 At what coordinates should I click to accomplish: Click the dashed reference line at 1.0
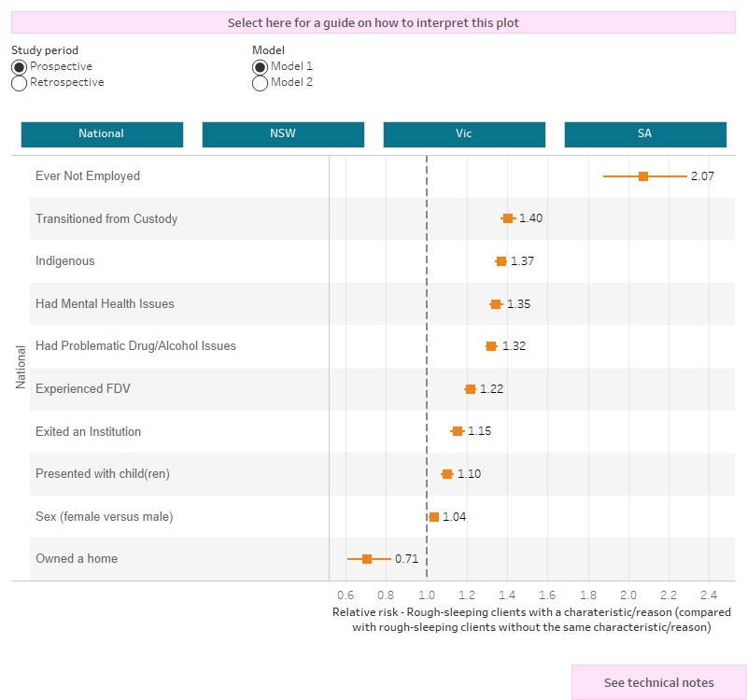point(427,373)
